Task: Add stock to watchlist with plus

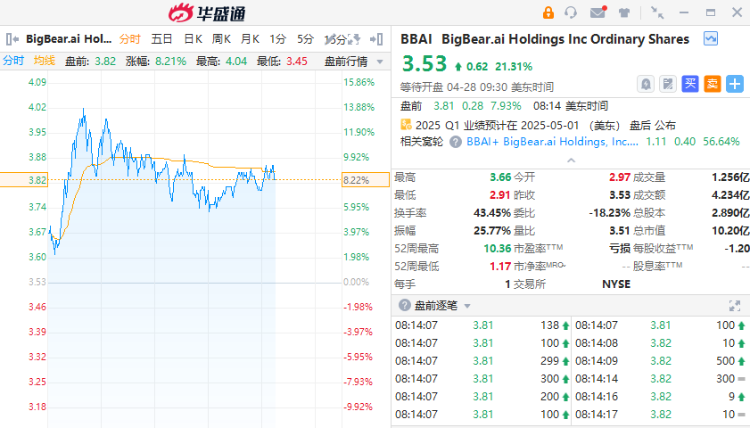Action: click(735, 84)
